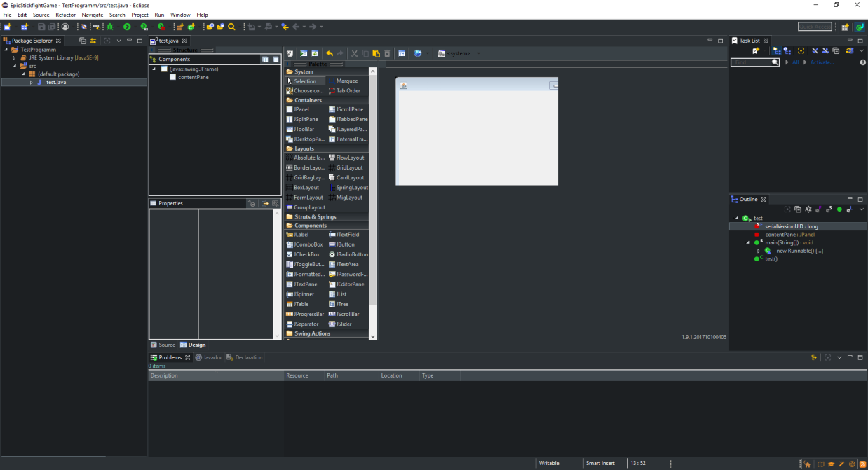Click Test/Preview window icon in designer toolbar
Image resolution: width=868 pixels, height=470 pixels.
pos(304,53)
